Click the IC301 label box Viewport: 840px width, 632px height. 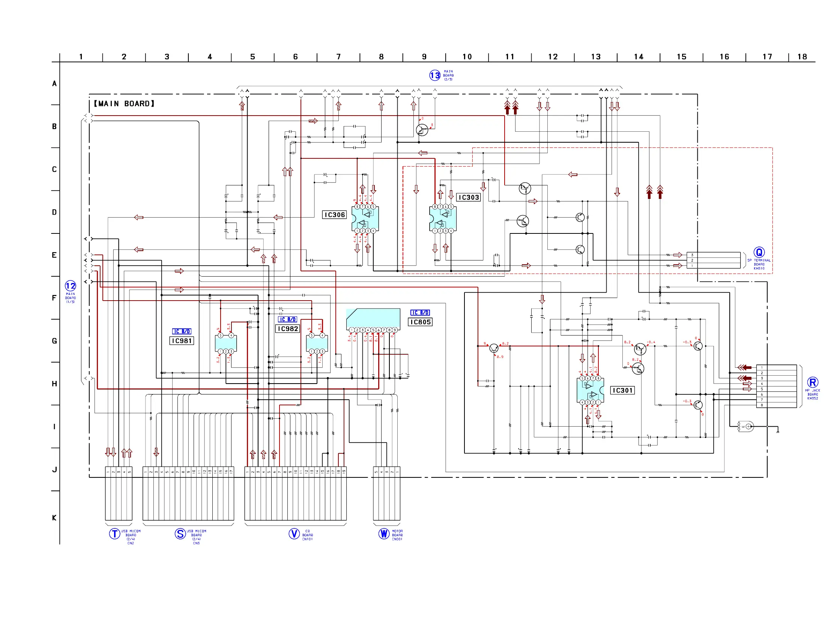click(x=622, y=390)
